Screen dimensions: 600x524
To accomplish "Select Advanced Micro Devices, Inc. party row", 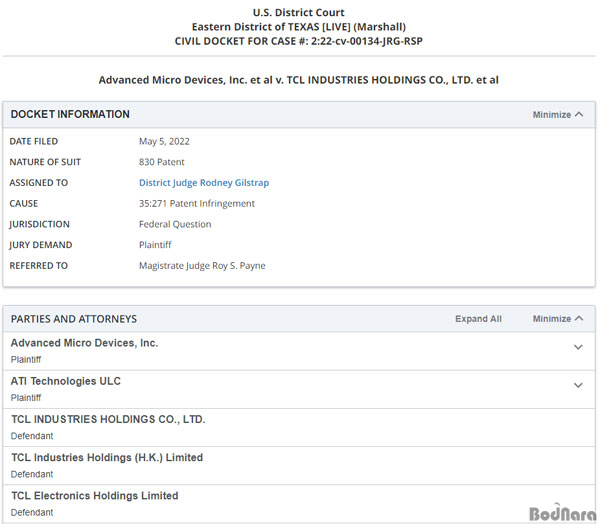I will [299, 351].
